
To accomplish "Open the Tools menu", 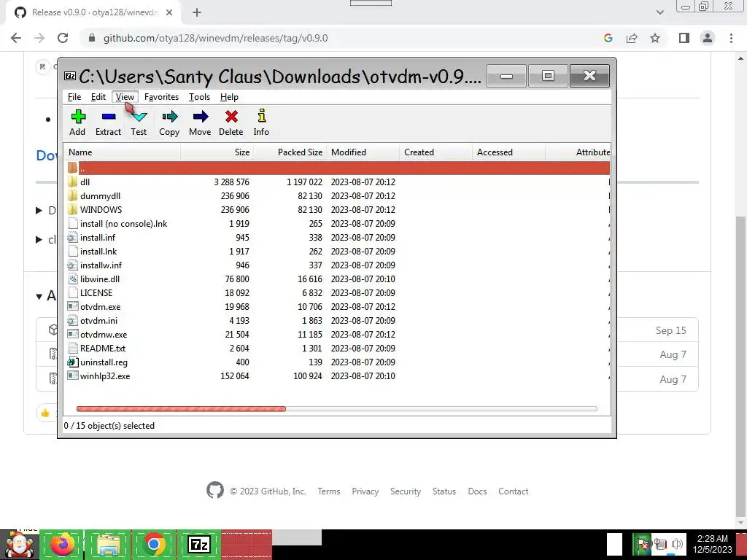I will click(x=199, y=97).
